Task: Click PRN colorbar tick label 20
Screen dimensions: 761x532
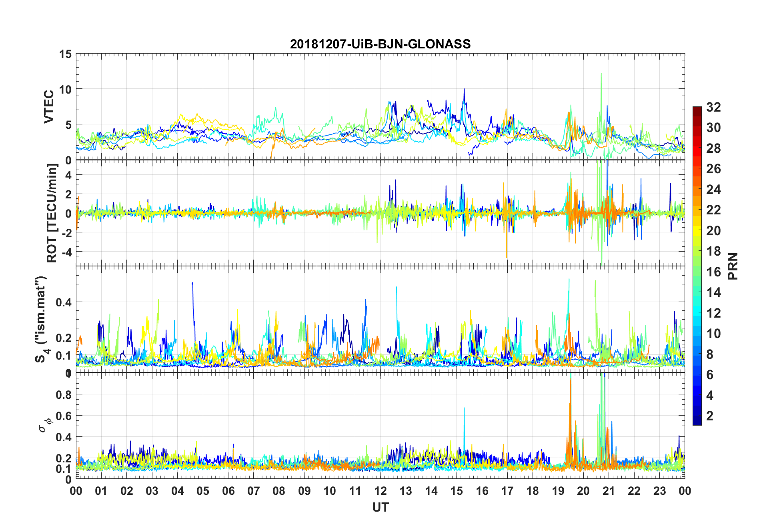Action: point(713,230)
